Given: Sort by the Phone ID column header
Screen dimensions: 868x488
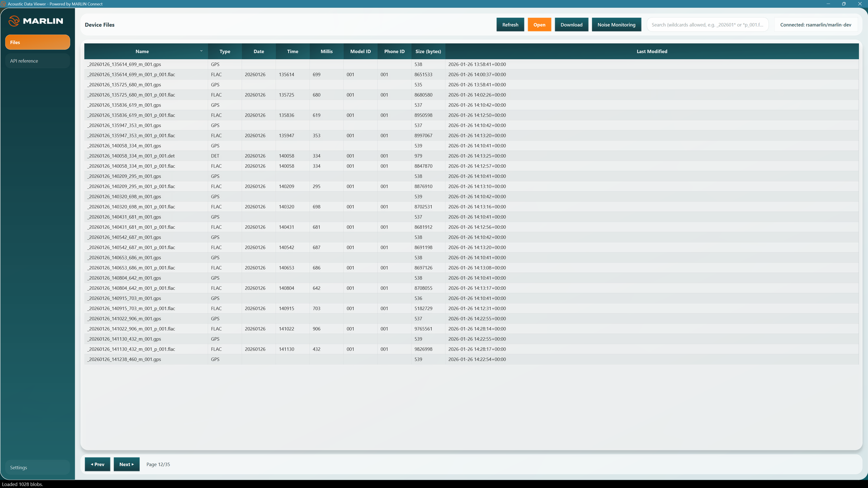Looking at the screenshot, I should (x=394, y=52).
